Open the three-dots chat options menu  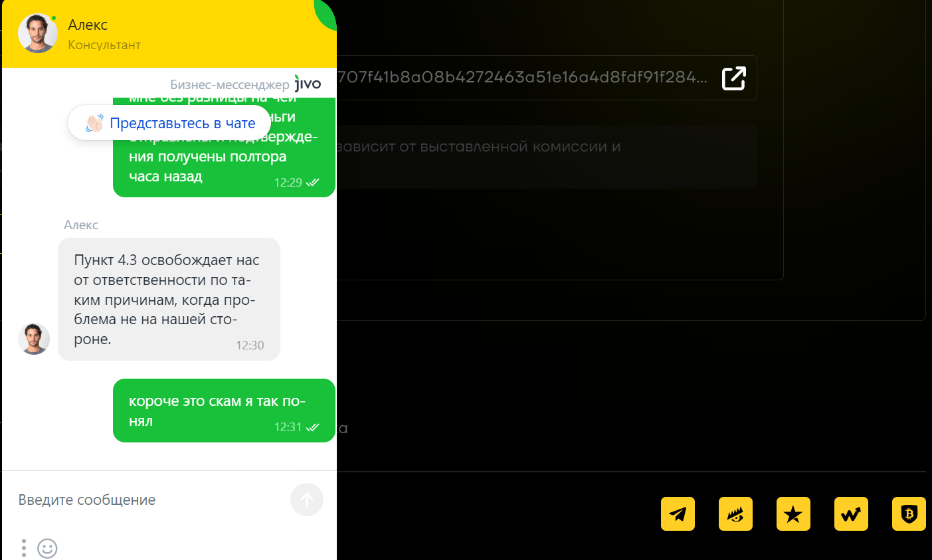(24, 548)
